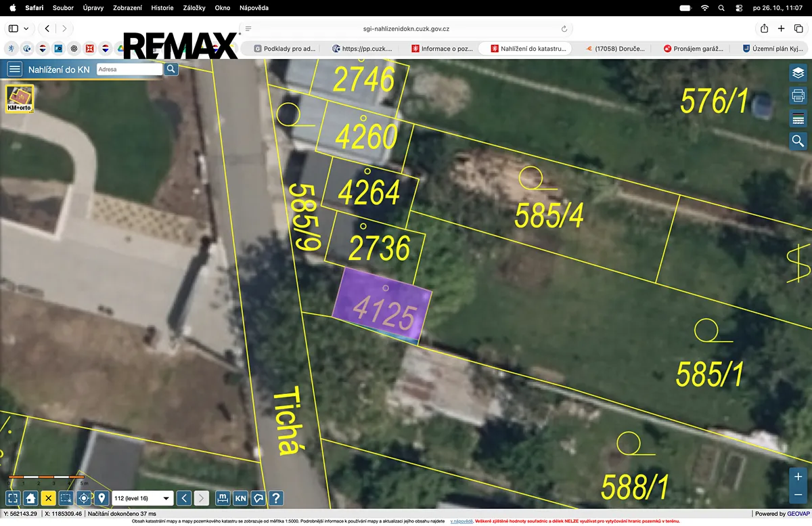Click the full extent view icon
This screenshot has width=812, height=526.
click(x=13, y=498)
